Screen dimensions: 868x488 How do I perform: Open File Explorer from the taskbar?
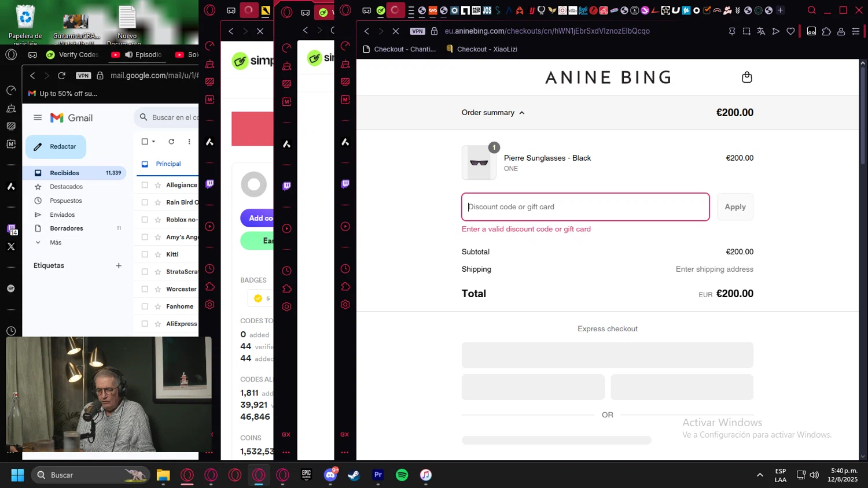(163, 475)
